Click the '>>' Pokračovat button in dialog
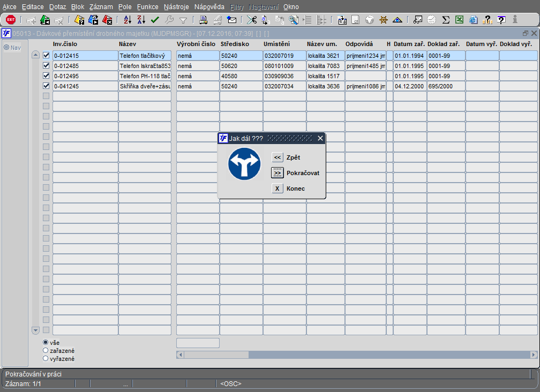 pyautogui.click(x=277, y=173)
